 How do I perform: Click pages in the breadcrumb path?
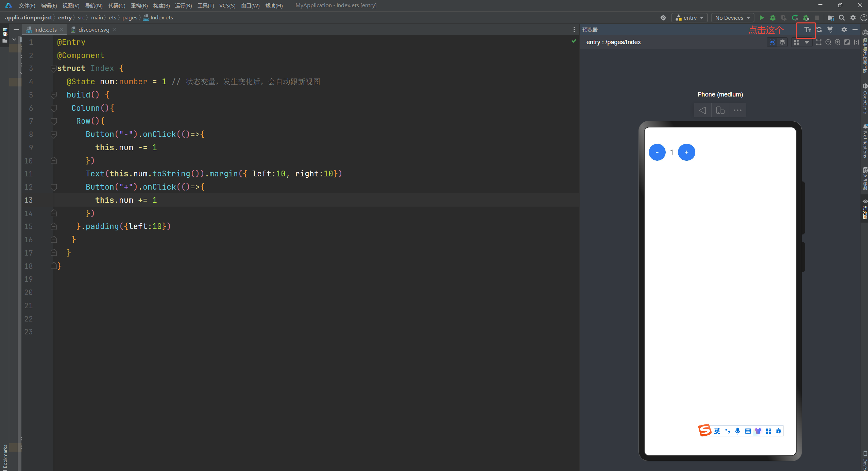point(130,18)
